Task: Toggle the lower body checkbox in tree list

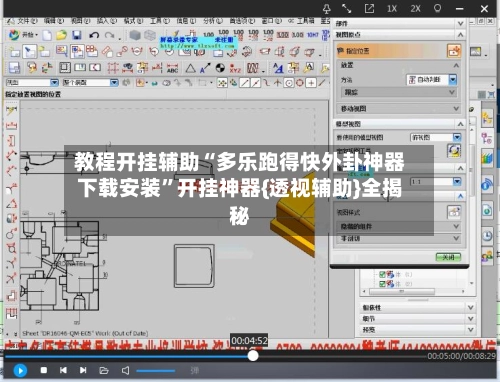Action: point(382,284)
